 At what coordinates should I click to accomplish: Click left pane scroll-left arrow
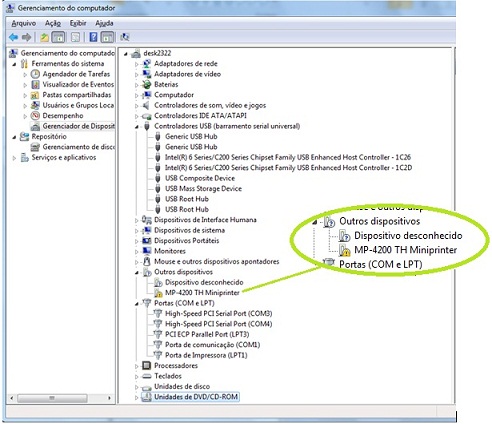12,398
